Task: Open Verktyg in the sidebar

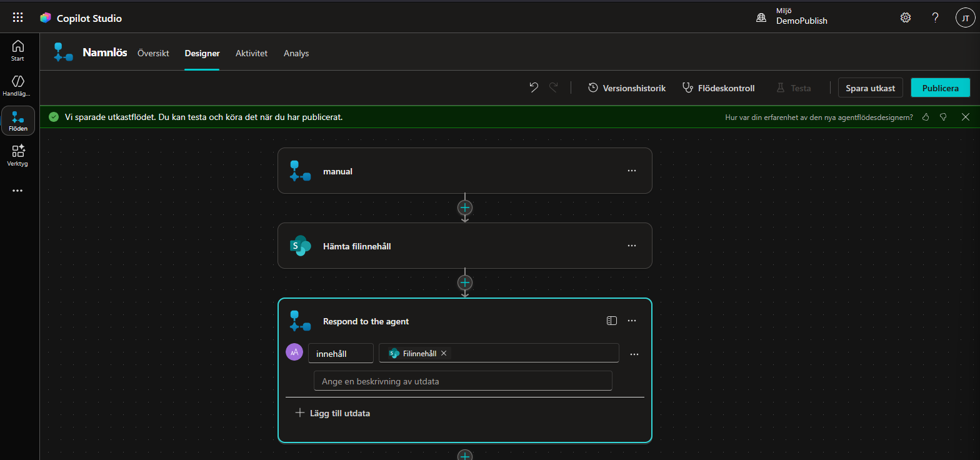Action: [x=18, y=156]
